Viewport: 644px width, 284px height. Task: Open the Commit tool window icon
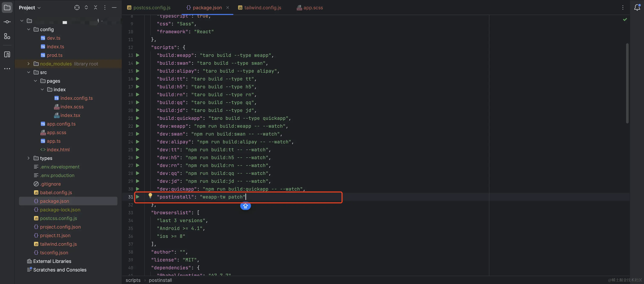pos(7,21)
